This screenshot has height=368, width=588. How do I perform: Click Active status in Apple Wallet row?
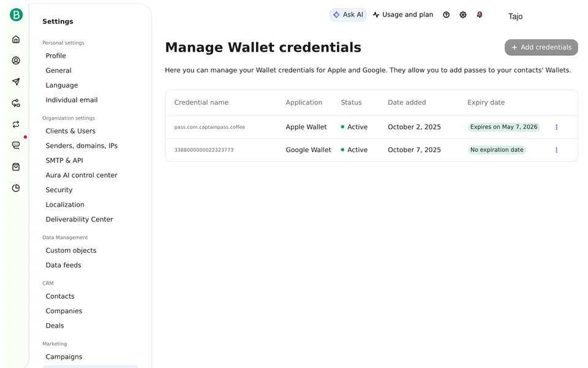(x=354, y=127)
